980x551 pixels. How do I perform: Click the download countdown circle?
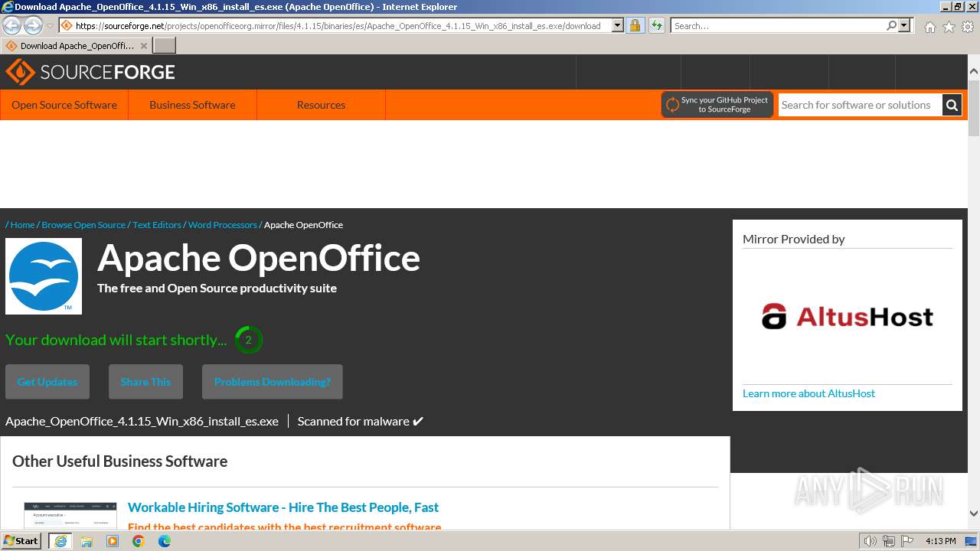[248, 340]
